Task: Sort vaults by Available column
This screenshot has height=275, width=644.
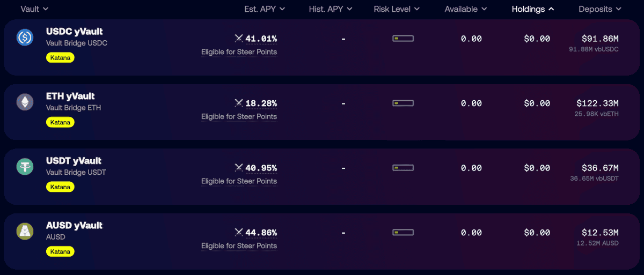Action: click(466, 9)
